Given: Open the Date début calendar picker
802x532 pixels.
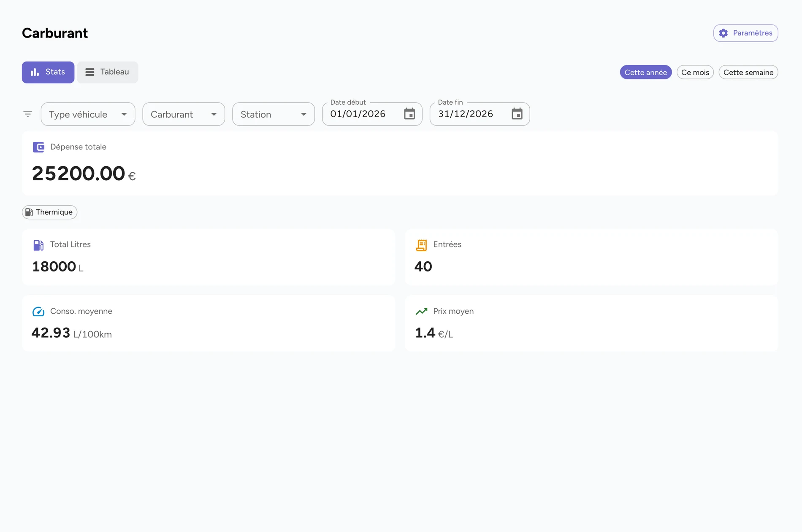Looking at the screenshot, I should coord(409,114).
